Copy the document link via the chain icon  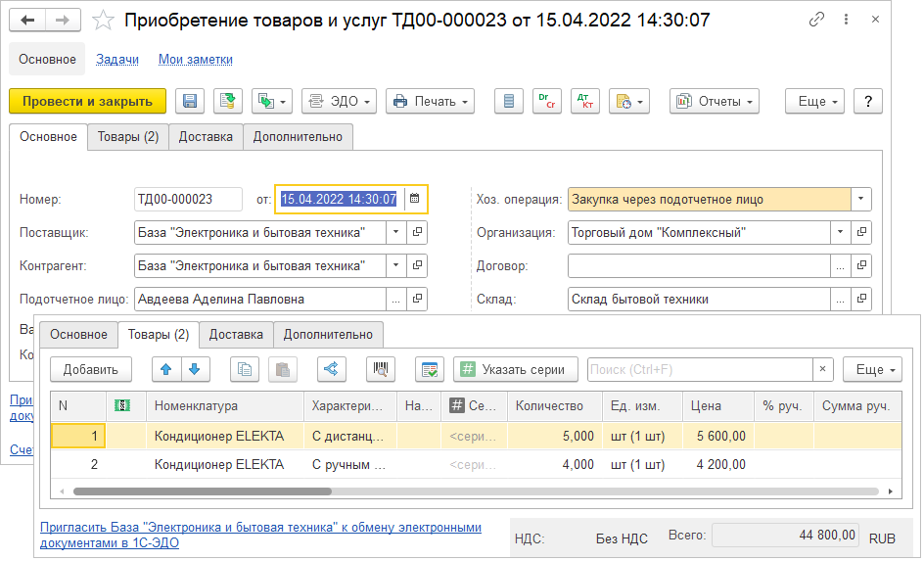pos(816,20)
